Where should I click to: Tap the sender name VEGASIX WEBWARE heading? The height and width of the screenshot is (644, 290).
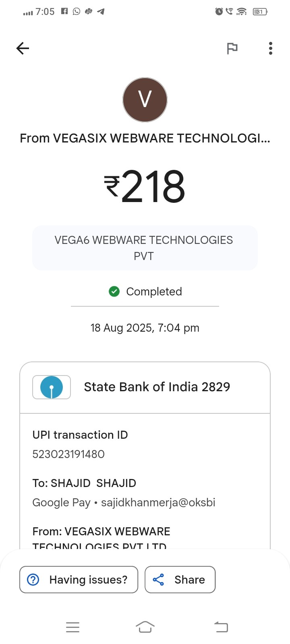(x=145, y=138)
